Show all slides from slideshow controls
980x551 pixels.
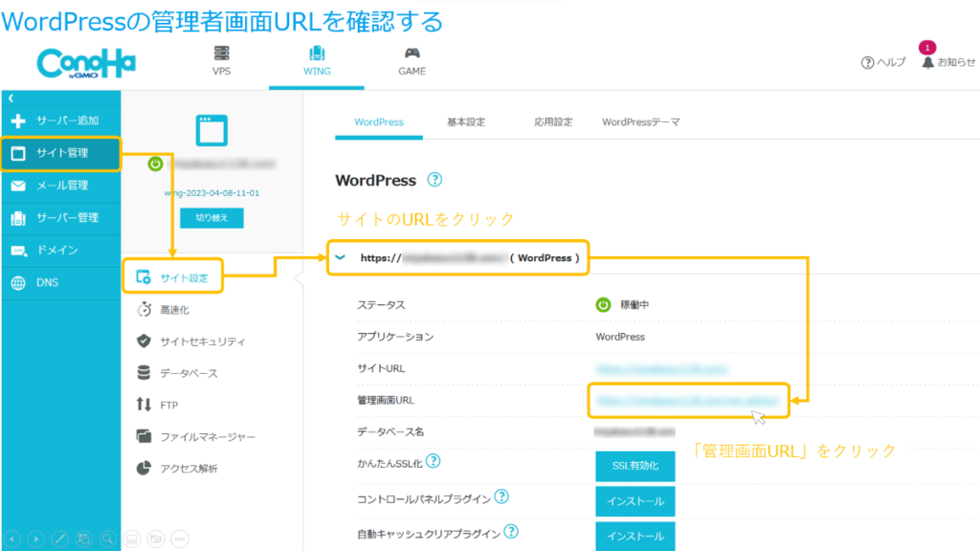pyautogui.click(x=84, y=539)
